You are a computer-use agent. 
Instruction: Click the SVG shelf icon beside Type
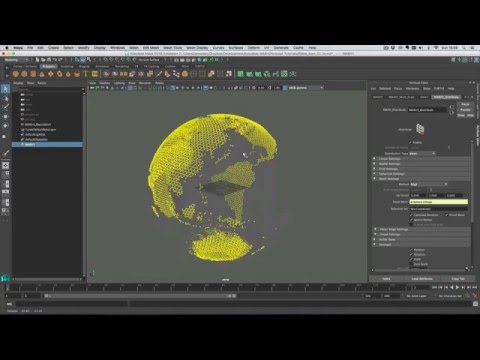click(x=95, y=74)
